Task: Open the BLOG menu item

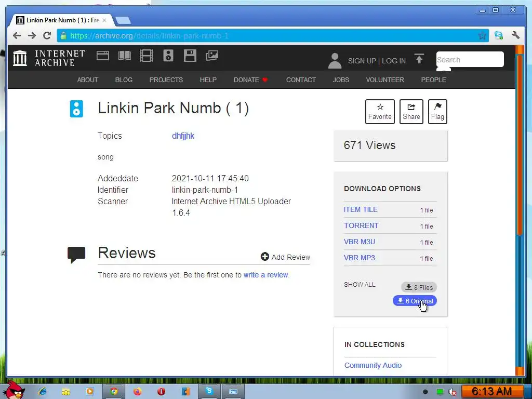Action: [124, 79]
